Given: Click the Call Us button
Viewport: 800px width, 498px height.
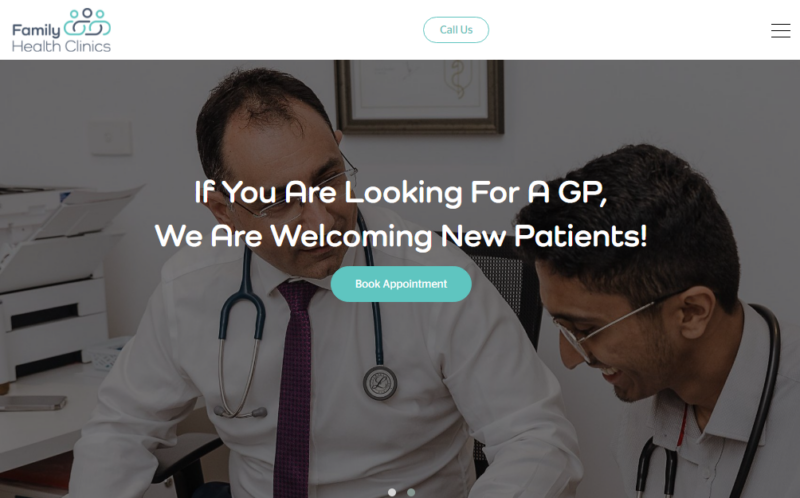Looking at the screenshot, I should 456,30.
